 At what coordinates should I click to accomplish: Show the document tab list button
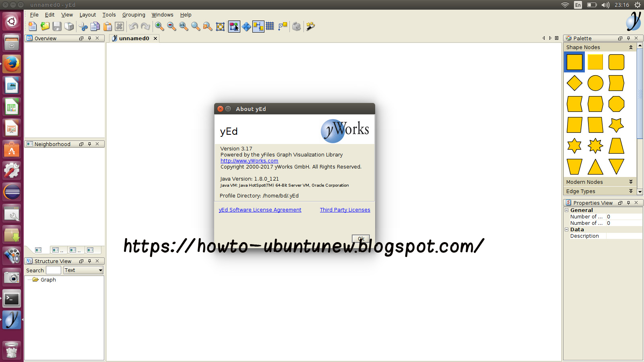pyautogui.click(x=557, y=38)
